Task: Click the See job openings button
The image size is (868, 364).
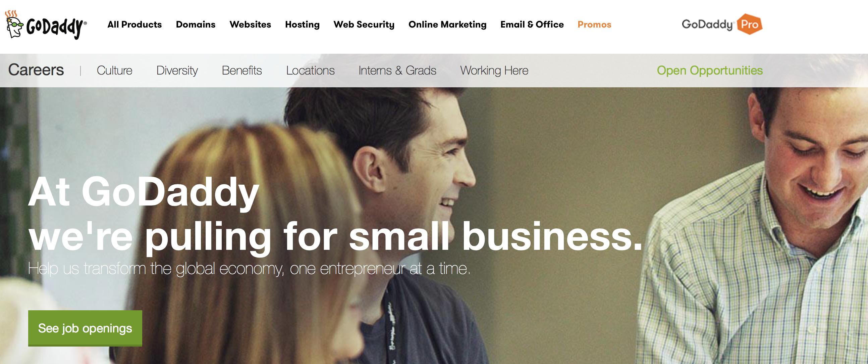Action: coord(85,328)
